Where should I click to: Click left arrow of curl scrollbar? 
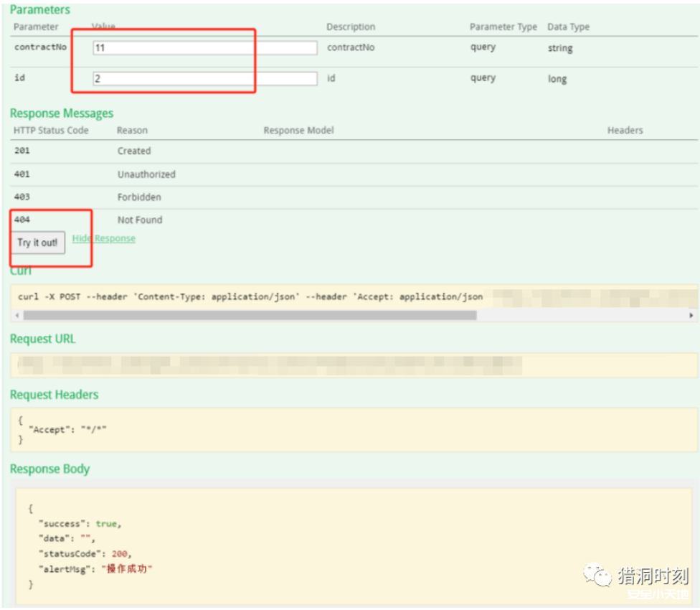pos(16,316)
